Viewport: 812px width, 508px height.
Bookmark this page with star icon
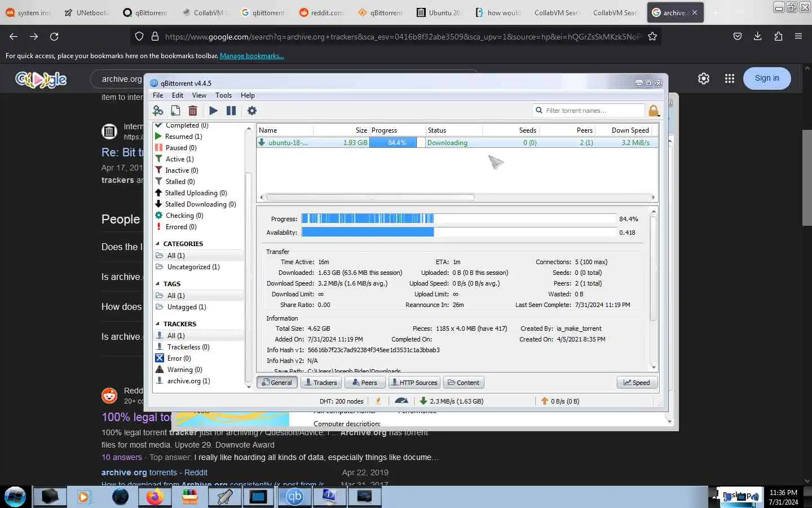pos(652,36)
